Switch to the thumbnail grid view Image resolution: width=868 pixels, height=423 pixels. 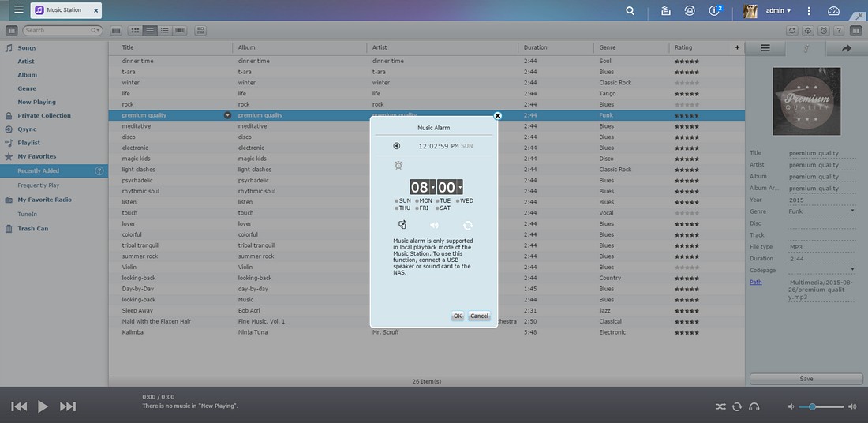tap(135, 31)
